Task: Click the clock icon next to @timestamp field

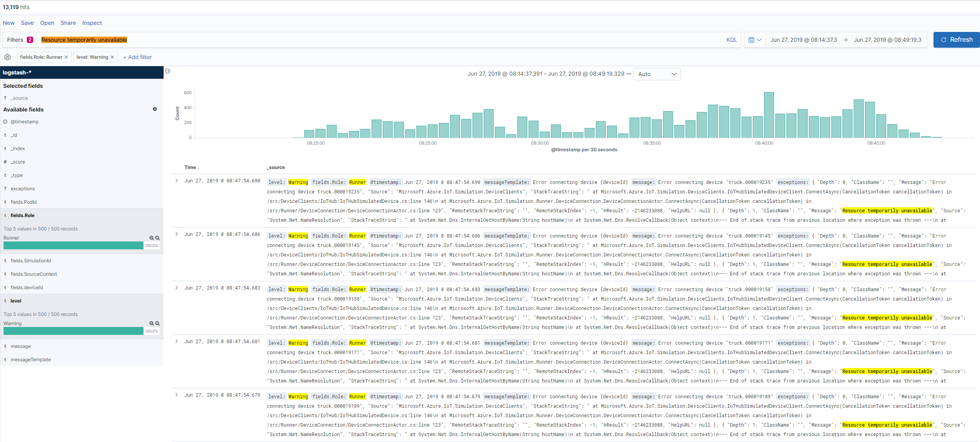Action: 5,121
